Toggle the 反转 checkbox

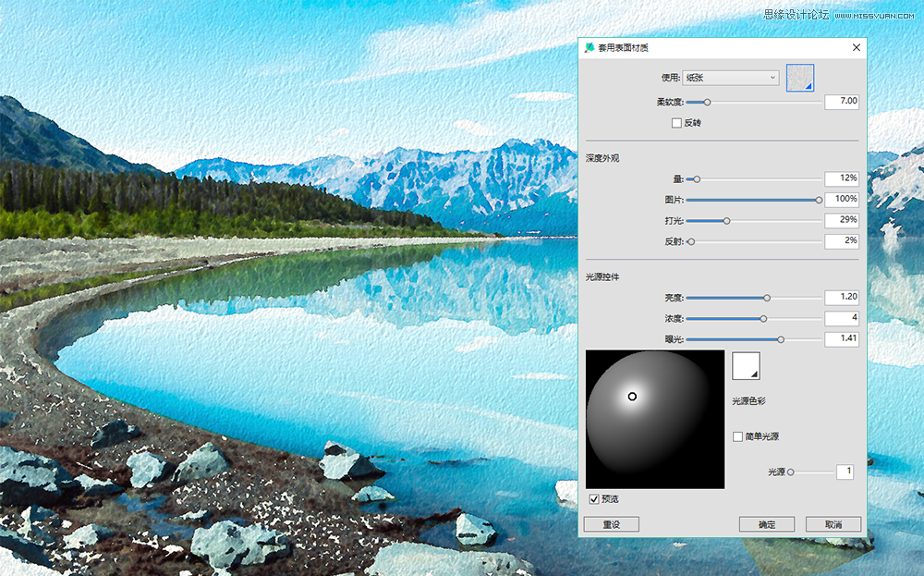(676, 123)
